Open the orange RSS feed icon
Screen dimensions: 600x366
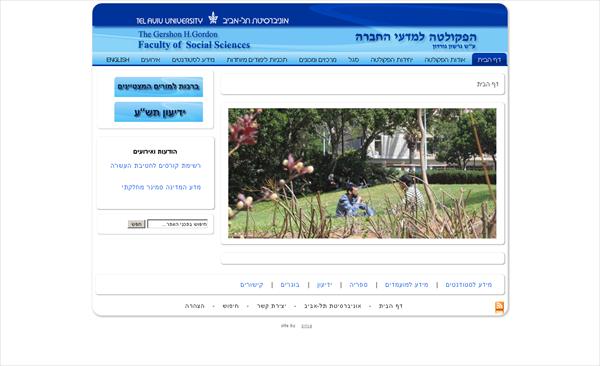point(499,307)
